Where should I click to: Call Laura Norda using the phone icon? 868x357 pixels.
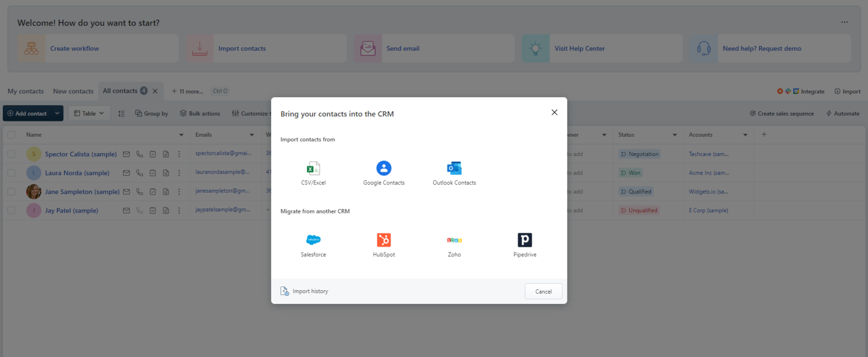[x=139, y=172]
